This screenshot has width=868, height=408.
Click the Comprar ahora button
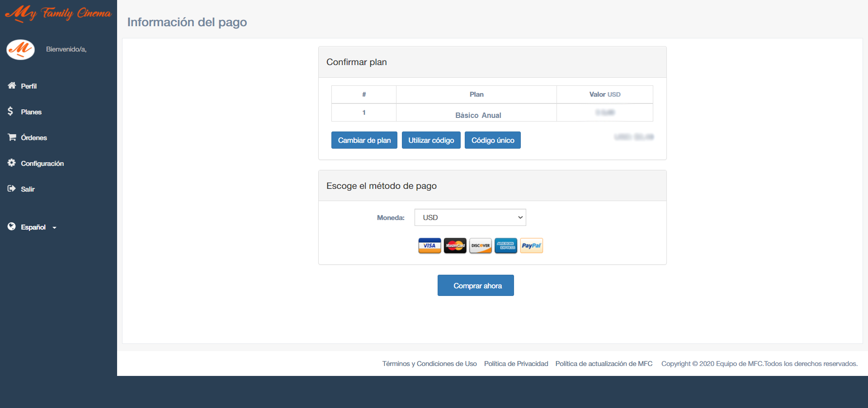pyautogui.click(x=476, y=286)
